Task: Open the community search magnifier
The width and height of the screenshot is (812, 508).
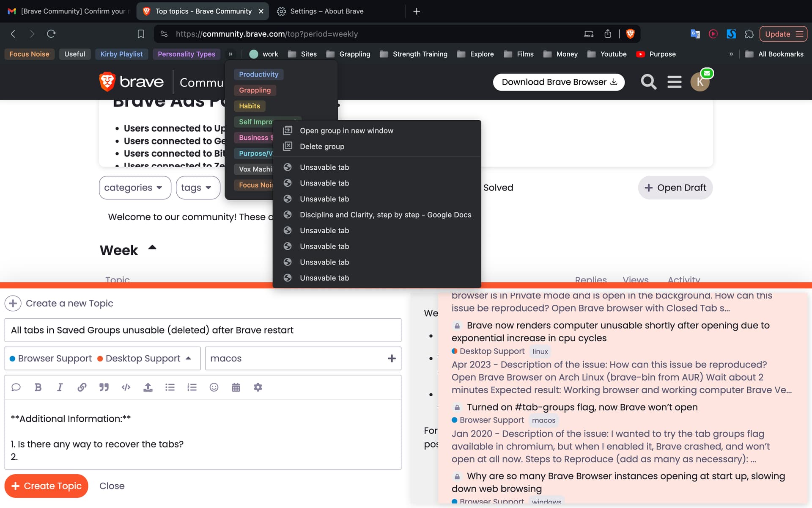Action: (x=648, y=82)
